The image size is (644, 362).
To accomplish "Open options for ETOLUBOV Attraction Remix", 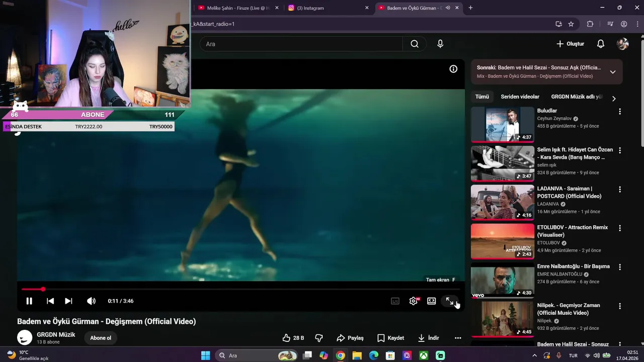I will tap(620, 228).
